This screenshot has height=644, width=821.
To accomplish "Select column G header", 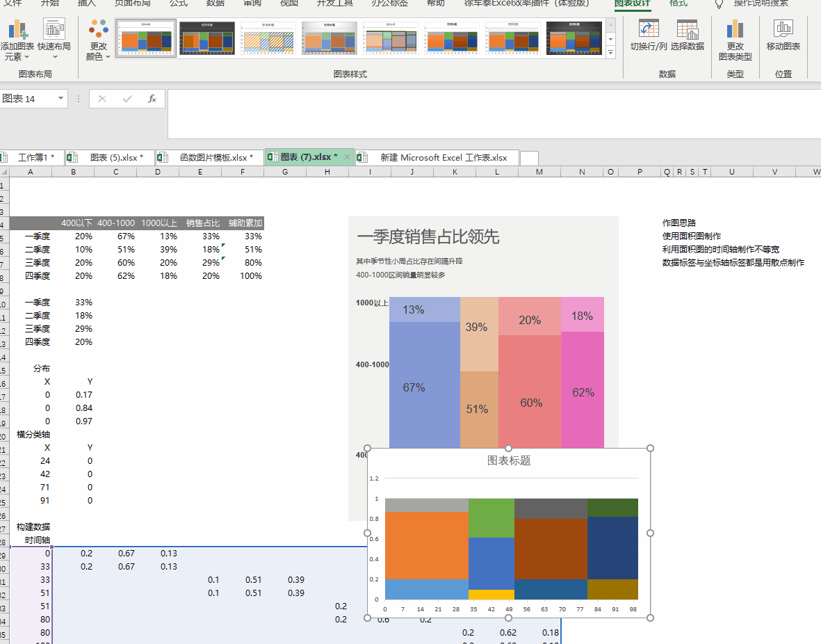I will [x=285, y=172].
